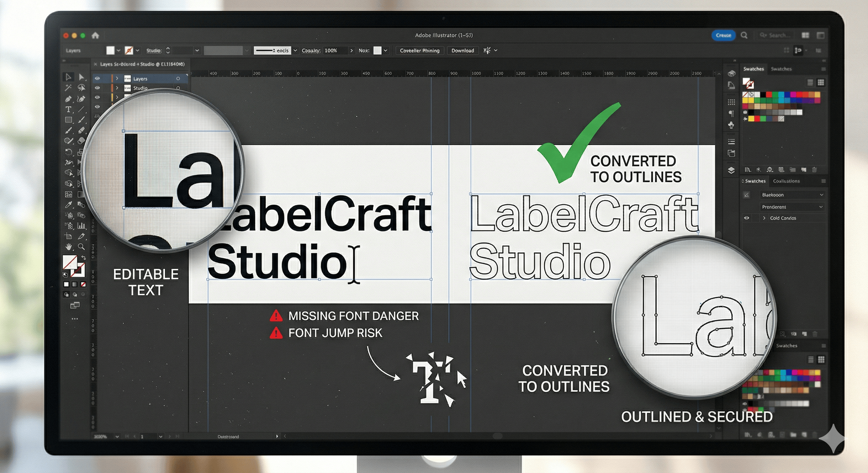Viewport: 868px width, 473px height.
Task: Select the Hand tool
Action: (68, 247)
